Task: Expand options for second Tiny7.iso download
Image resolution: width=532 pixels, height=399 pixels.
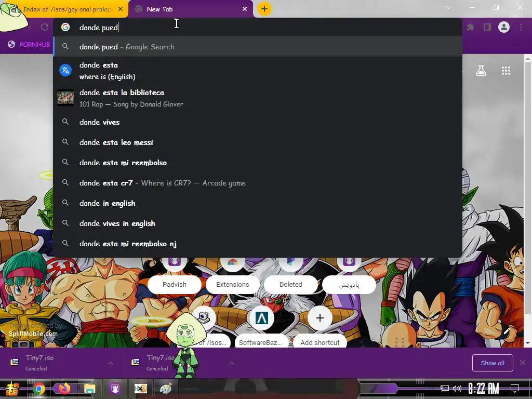Action: click(232, 363)
